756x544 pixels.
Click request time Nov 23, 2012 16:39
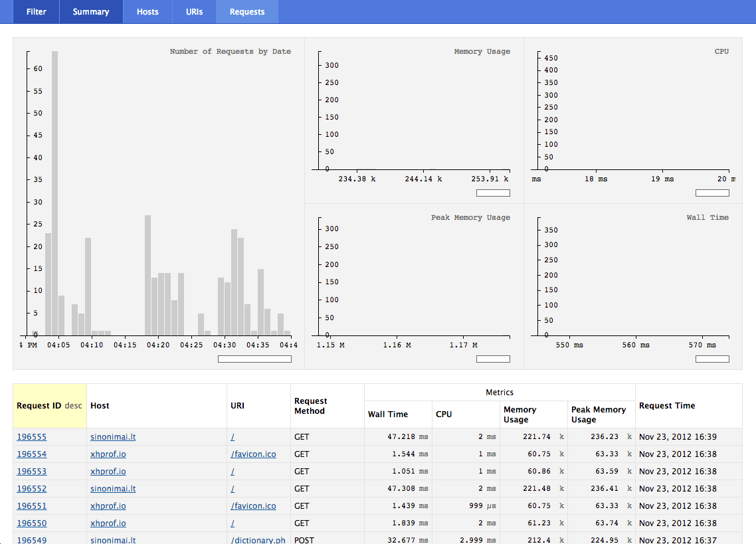[678, 436]
